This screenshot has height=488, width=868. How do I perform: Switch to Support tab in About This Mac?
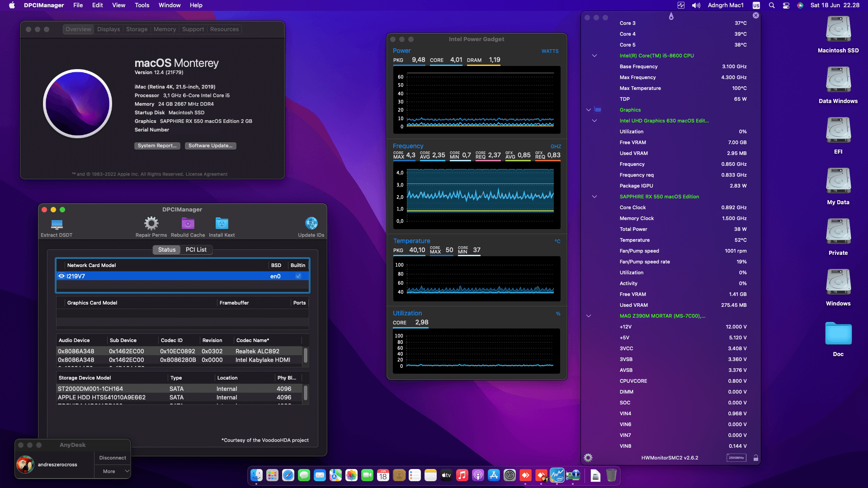[193, 29]
